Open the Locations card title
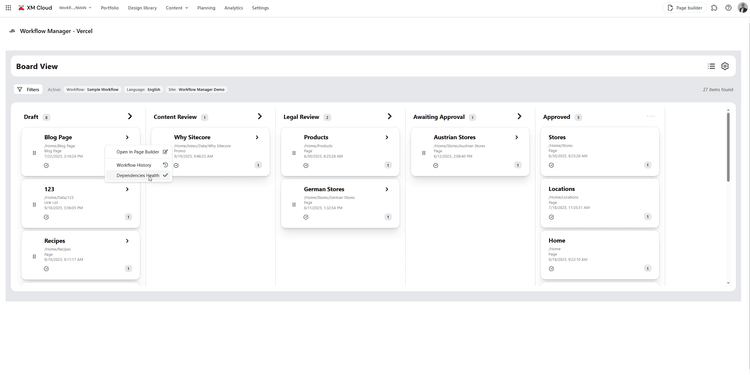The width and height of the screenshot is (750, 375). [x=562, y=189]
